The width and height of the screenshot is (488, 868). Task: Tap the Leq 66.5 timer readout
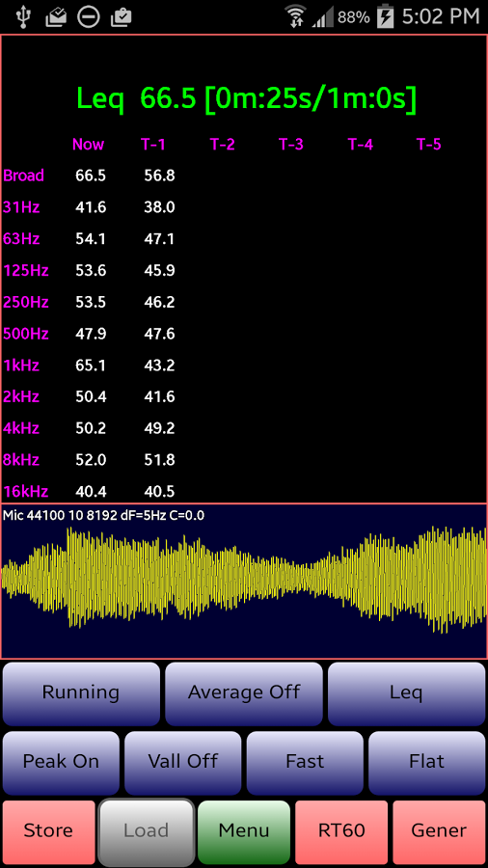247,99
